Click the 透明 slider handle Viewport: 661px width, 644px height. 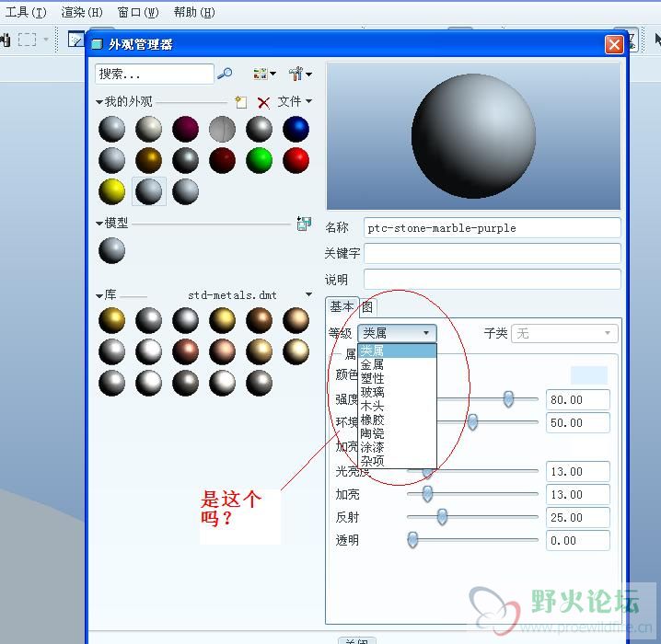412,539
